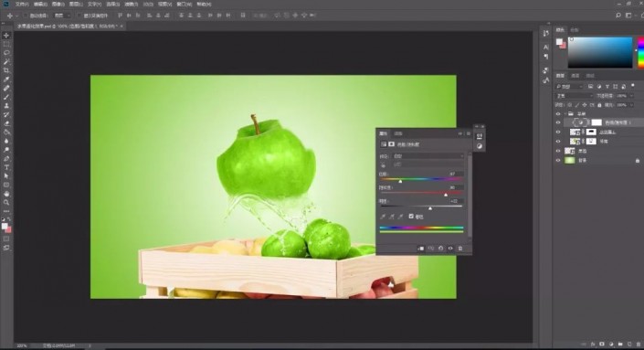
Task: Reset adjustment defaults in Properties panel
Action: [x=440, y=249]
